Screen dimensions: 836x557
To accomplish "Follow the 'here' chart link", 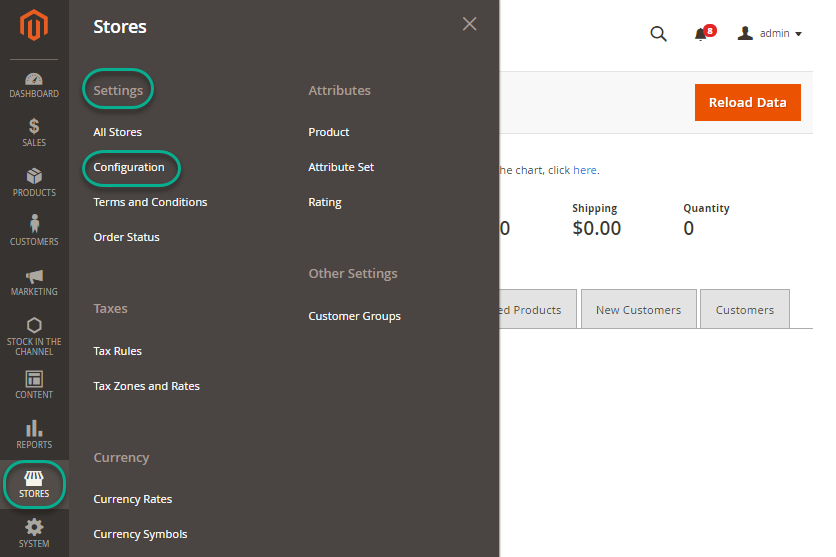I will (x=584, y=170).
